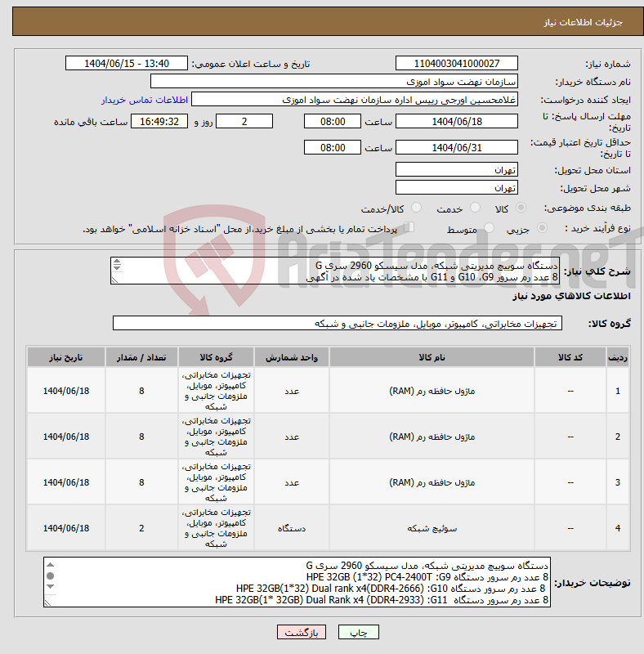Viewport: 644px width, 654px height.
Task: Click the تاریخ نیاز column header
Action: [x=66, y=357]
